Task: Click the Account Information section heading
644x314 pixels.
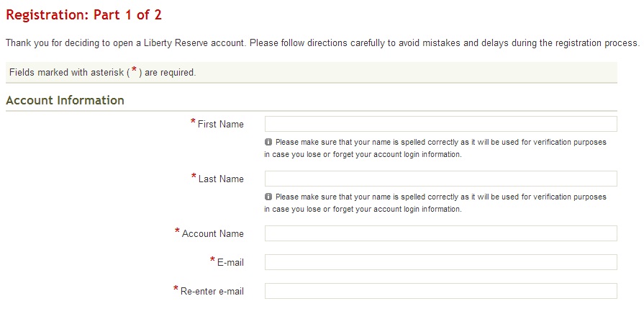Action: point(65,100)
